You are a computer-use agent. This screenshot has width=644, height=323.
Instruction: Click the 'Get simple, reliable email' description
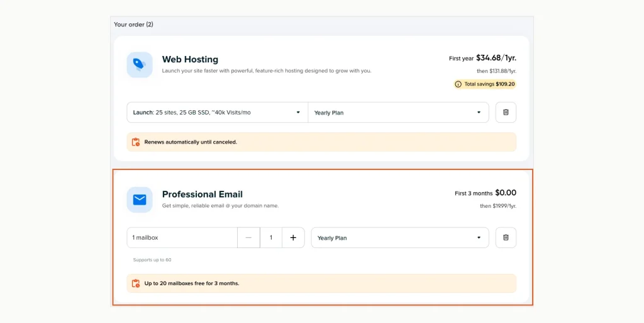(x=221, y=205)
